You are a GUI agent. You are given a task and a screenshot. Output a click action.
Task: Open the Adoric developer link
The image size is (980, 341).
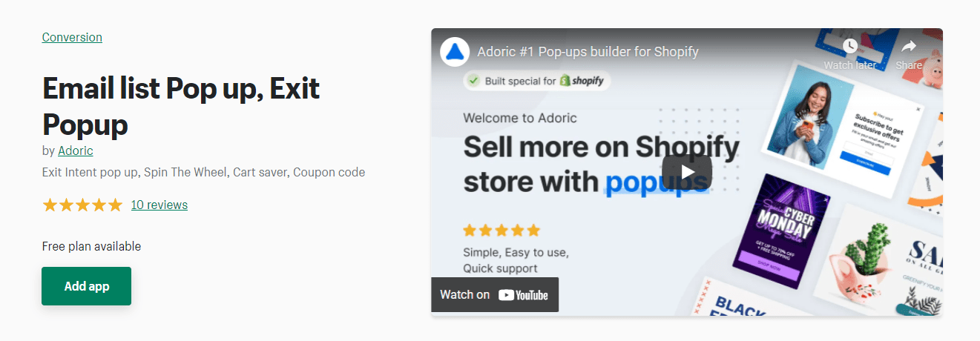[76, 150]
